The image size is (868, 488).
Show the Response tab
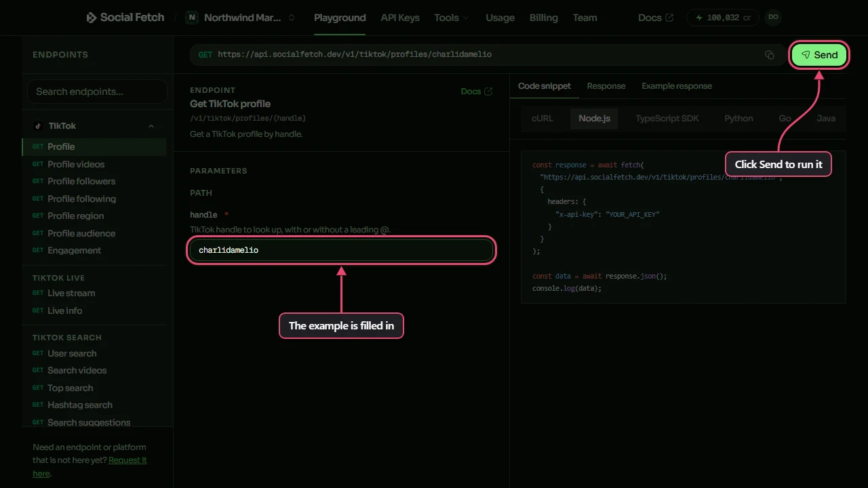click(606, 86)
